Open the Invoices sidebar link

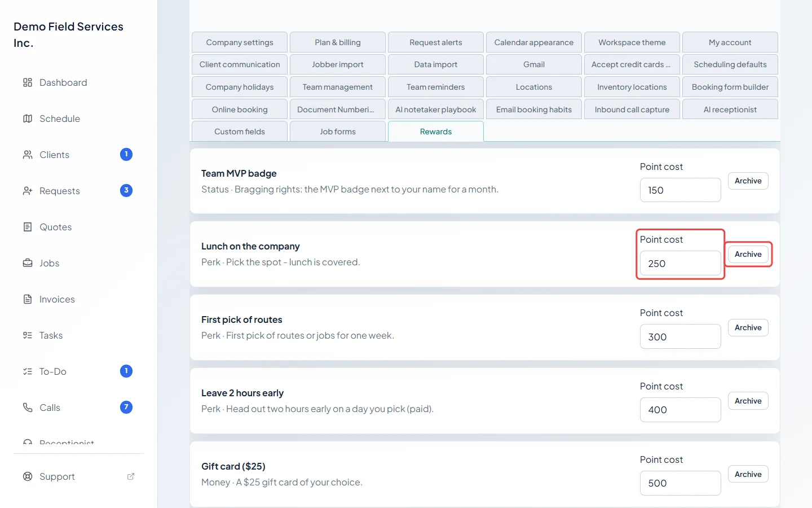pyautogui.click(x=79, y=299)
